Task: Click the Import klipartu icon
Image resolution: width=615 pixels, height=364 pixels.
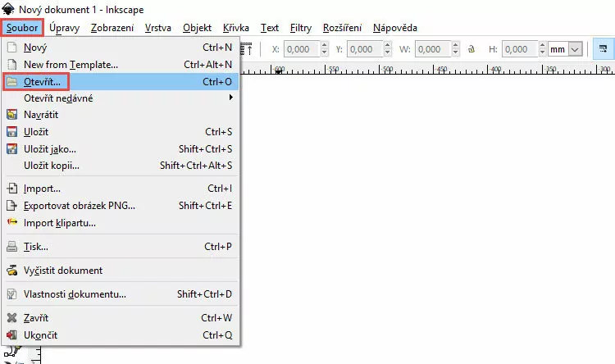Action: pos(11,222)
